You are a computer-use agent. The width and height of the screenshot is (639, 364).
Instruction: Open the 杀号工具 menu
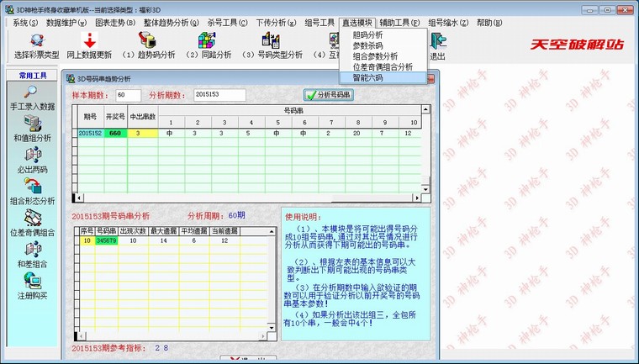pos(228,23)
